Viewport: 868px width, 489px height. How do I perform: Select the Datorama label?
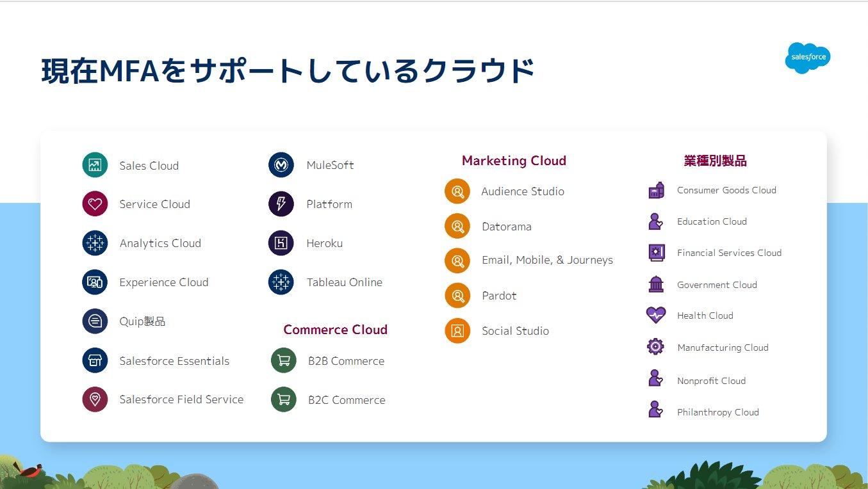click(507, 227)
